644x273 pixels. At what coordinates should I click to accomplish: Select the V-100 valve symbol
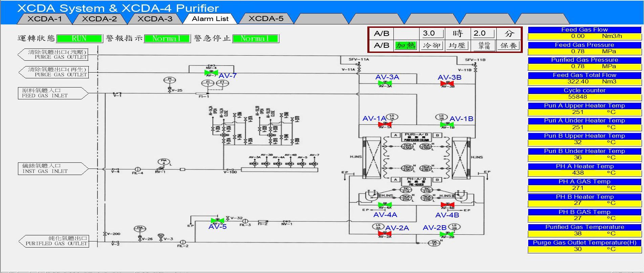pyautogui.click(x=230, y=169)
